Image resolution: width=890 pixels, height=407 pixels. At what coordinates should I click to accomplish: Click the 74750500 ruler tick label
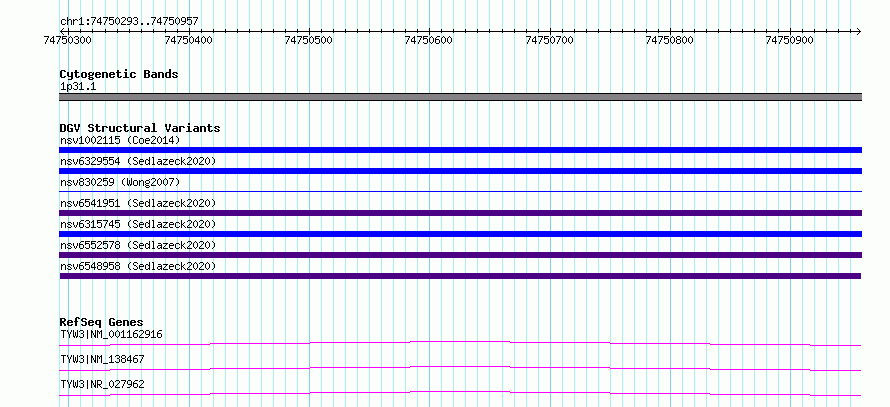coord(309,40)
